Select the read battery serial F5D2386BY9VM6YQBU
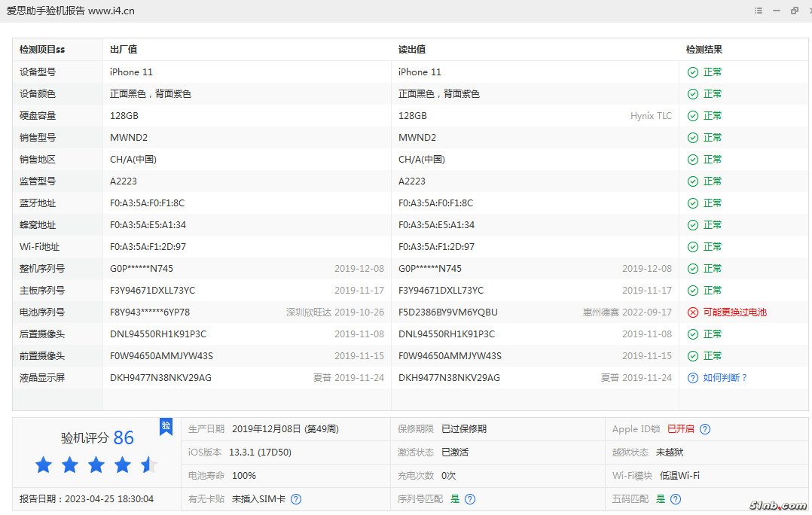Image resolution: width=812 pixels, height=515 pixels. point(448,312)
